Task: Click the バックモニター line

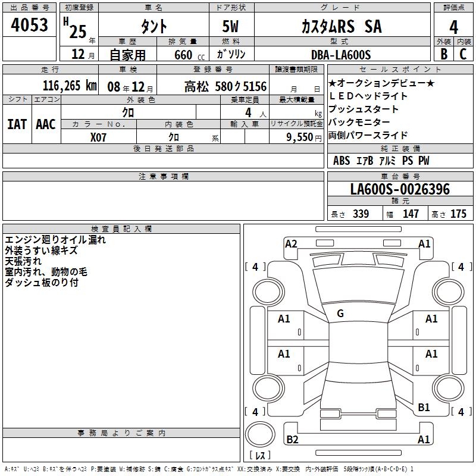Action: 359,122
